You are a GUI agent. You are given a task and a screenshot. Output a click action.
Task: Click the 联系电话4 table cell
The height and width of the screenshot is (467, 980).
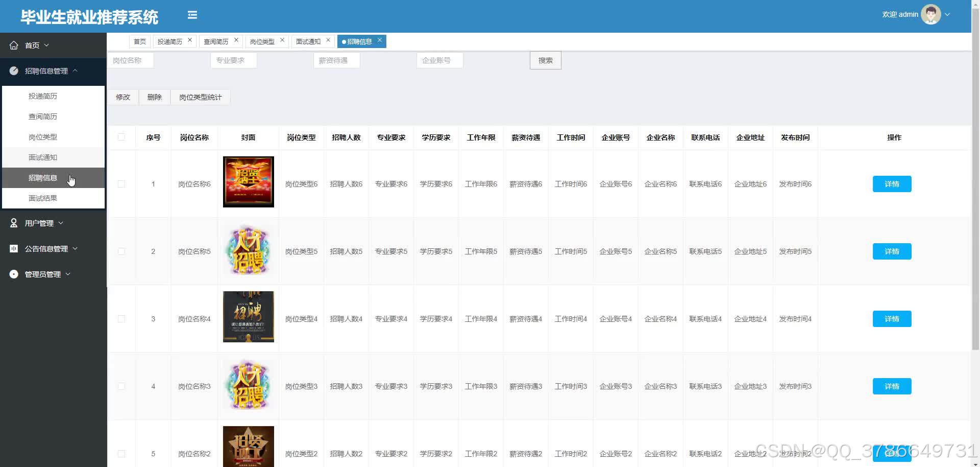[705, 319]
